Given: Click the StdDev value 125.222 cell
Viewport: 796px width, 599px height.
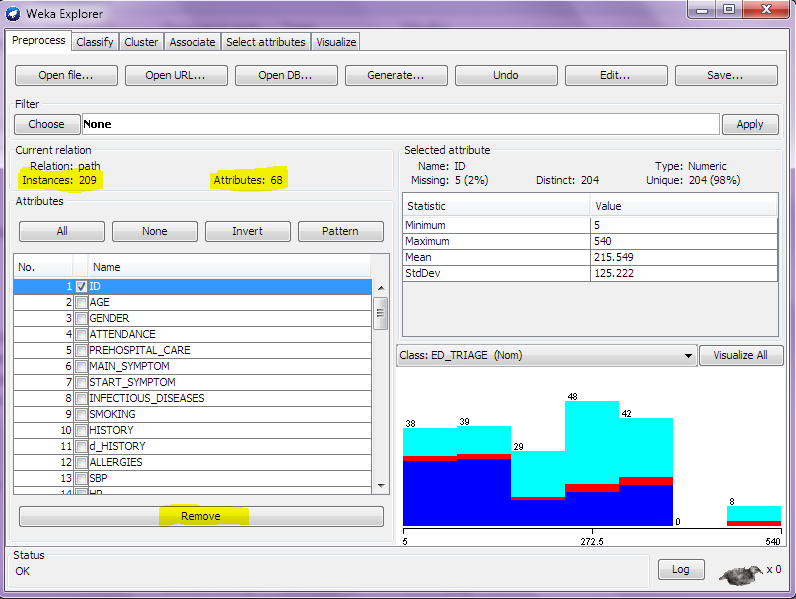Looking at the screenshot, I should [x=684, y=274].
